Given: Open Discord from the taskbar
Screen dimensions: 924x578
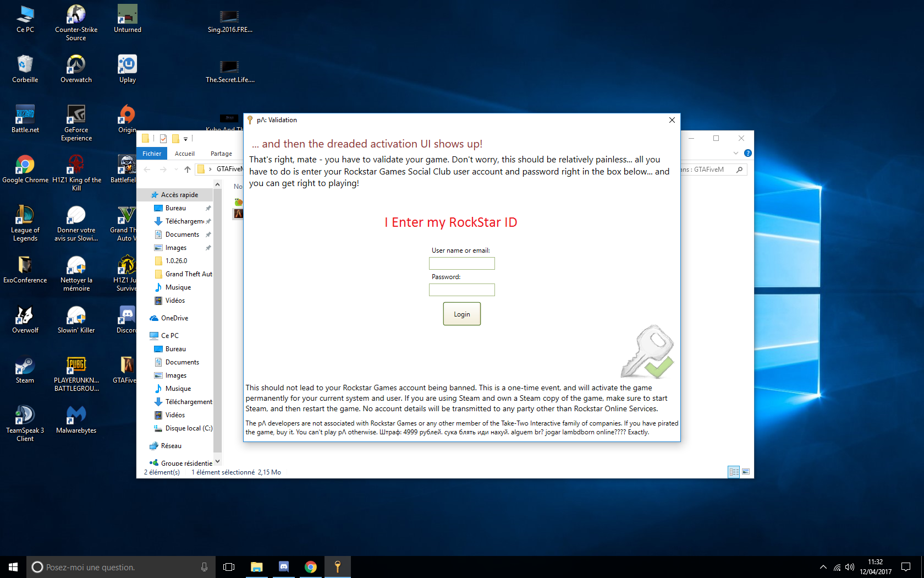Looking at the screenshot, I should click(283, 566).
